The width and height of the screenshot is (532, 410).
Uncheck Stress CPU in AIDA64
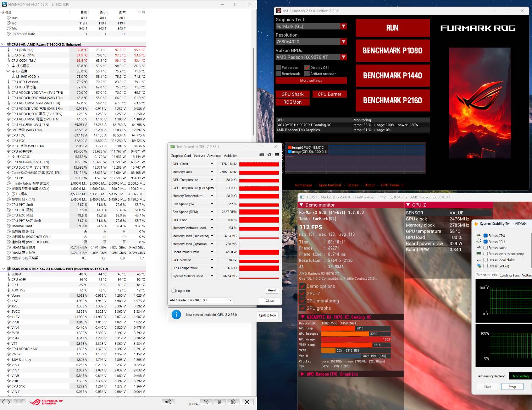[486, 236]
